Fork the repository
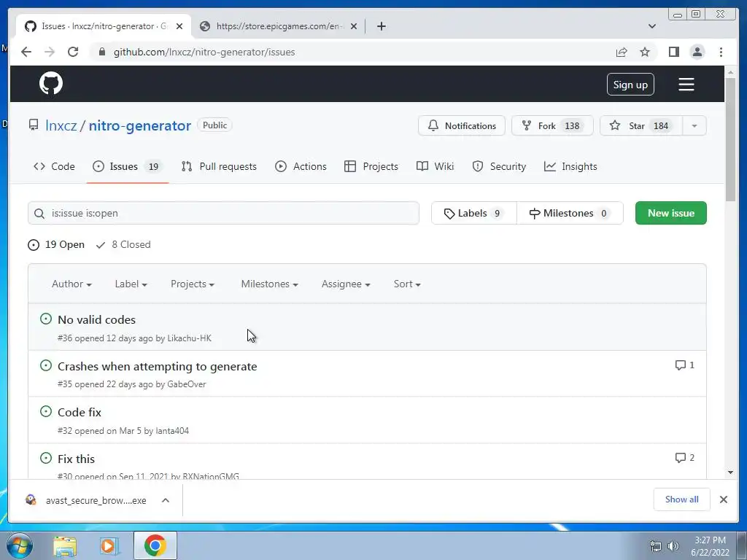This screenshot has height=560, width=747. click(x=552, y=125)
